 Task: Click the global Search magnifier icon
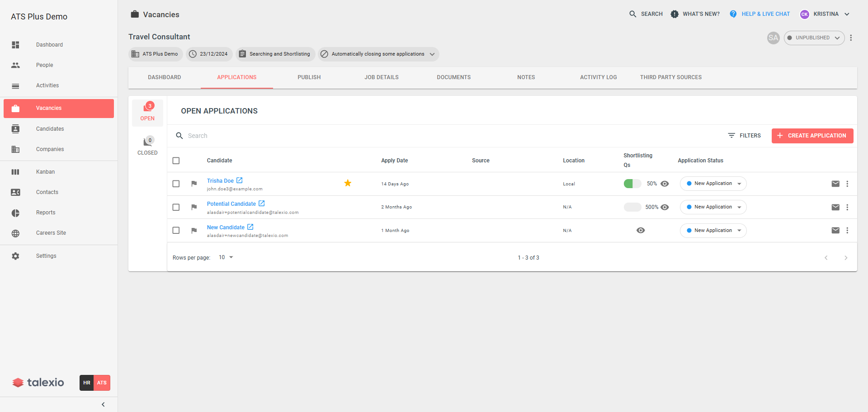click(633, 14)
